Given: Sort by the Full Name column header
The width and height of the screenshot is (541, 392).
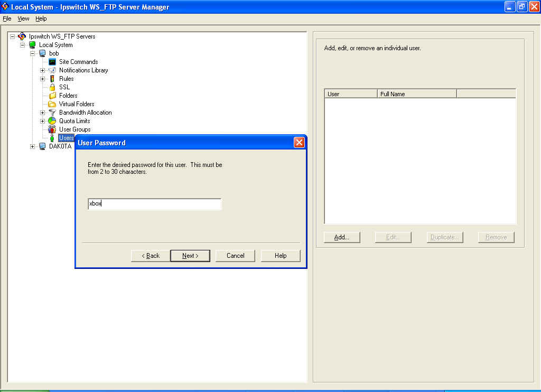Looking at the screenshot, I should click(417, 94).
